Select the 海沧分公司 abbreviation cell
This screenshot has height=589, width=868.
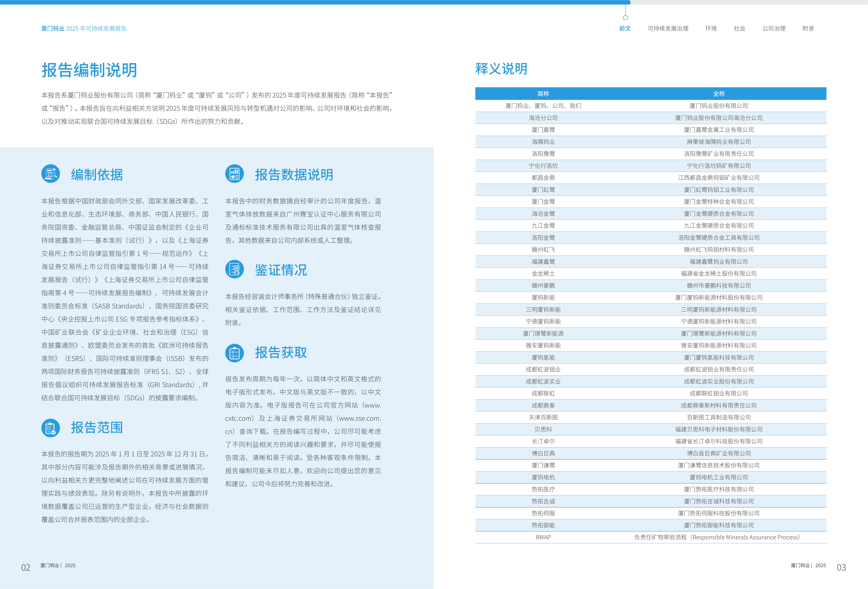click(x=543, y=118)
